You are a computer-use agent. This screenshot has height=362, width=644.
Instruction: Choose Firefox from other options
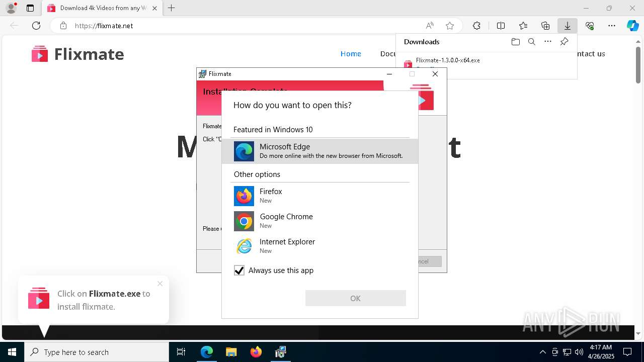click(x=320, y=196)
